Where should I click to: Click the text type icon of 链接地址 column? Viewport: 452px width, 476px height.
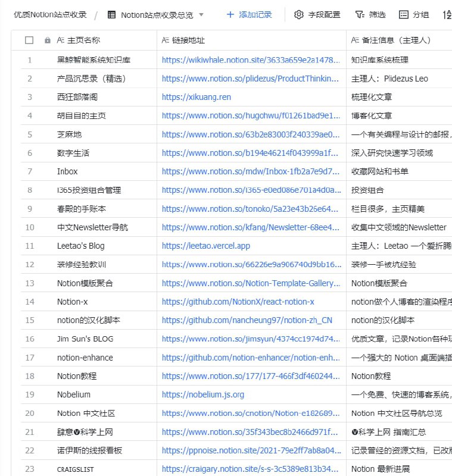165,40
